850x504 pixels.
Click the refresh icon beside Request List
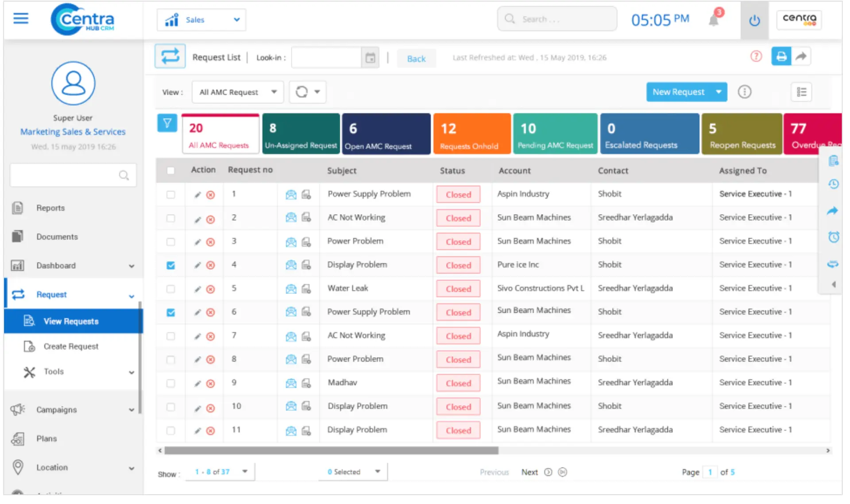170,56
